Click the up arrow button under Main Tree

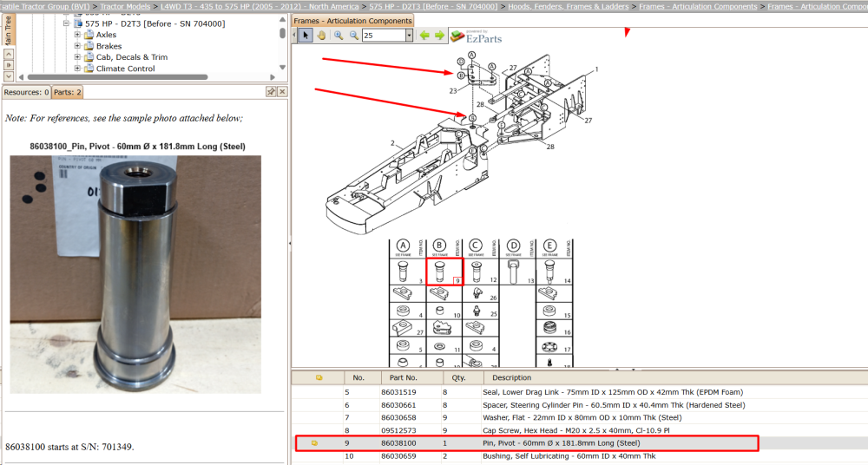[x=9, y=55]
